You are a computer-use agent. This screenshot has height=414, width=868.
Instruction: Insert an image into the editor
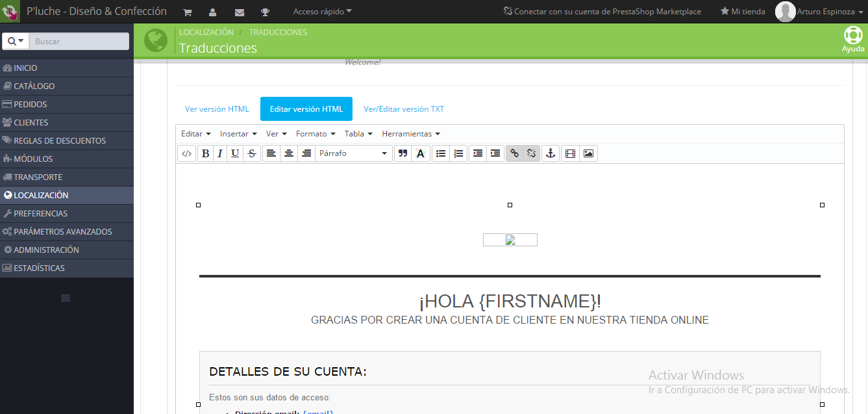(588, 153)
